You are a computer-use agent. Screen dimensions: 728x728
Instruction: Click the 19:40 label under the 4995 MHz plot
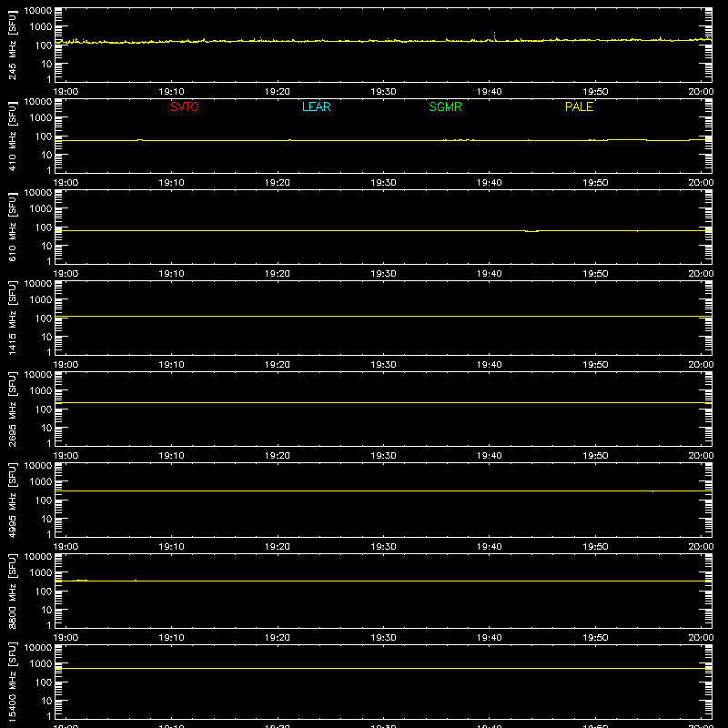coord(490,547)
